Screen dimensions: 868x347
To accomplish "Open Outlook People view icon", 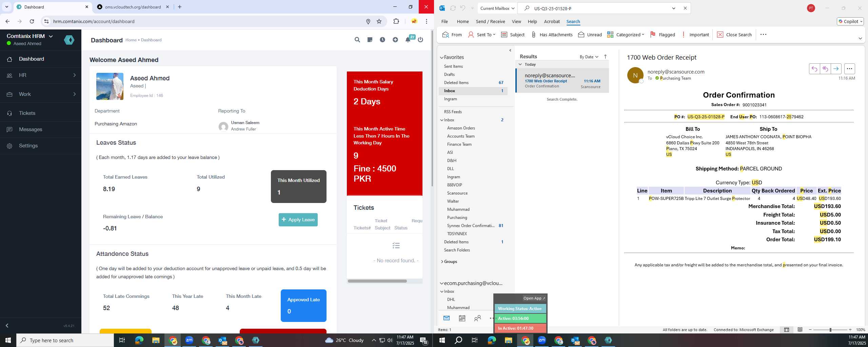I will (477, 318).
